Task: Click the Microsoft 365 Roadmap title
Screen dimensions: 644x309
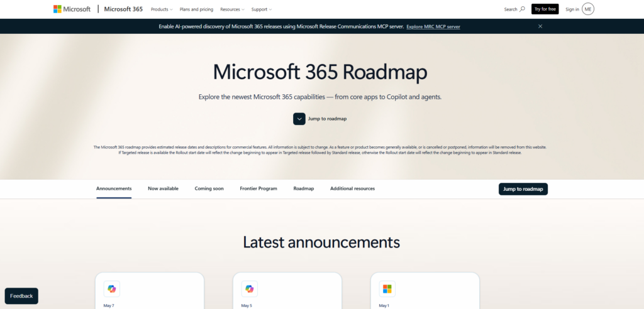Action: pos(320,72)
